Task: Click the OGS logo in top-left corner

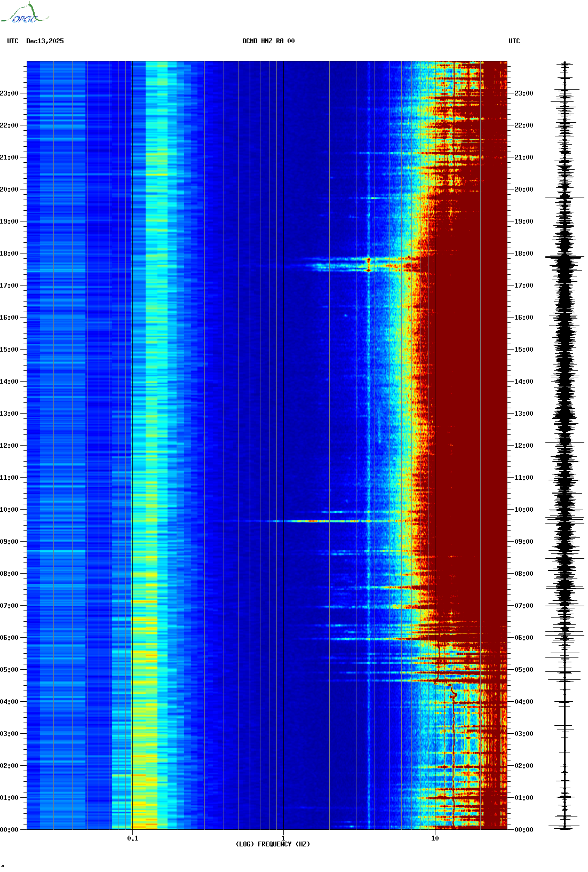Action: click(24, 14)
